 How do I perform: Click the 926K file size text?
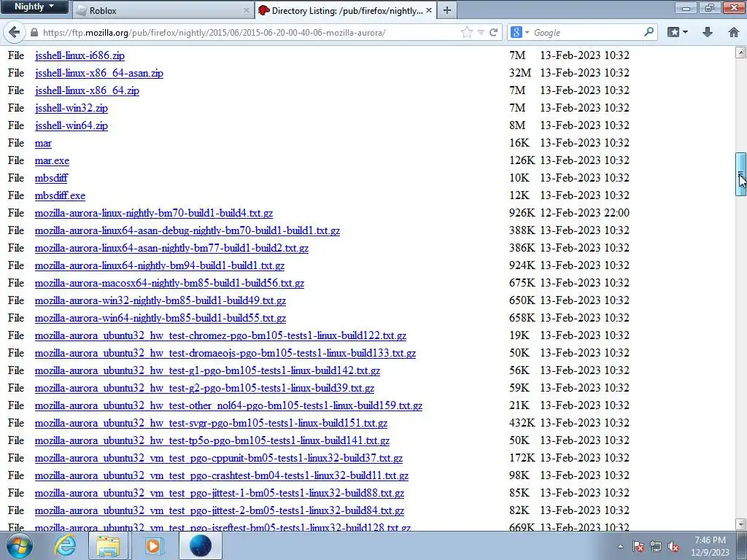tap(522, 213)
